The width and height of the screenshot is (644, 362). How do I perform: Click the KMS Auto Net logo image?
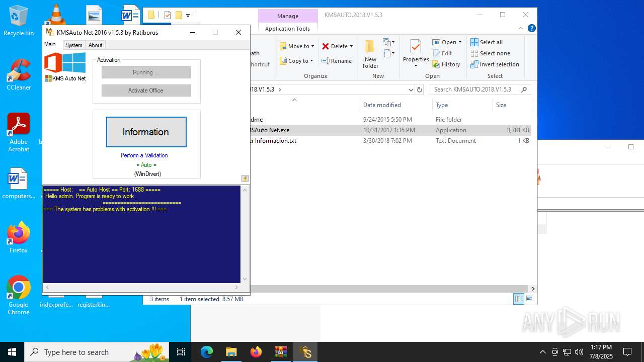(65, 67)
